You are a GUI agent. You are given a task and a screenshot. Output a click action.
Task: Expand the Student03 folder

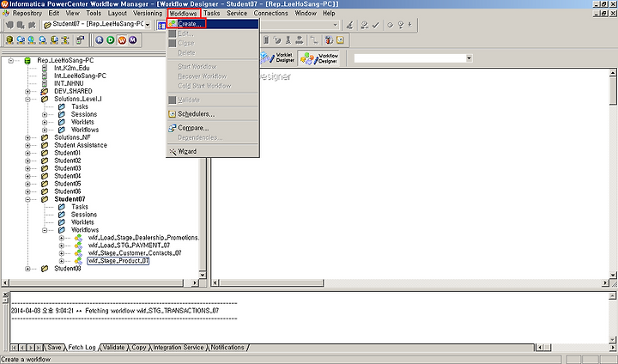[27, 168]
